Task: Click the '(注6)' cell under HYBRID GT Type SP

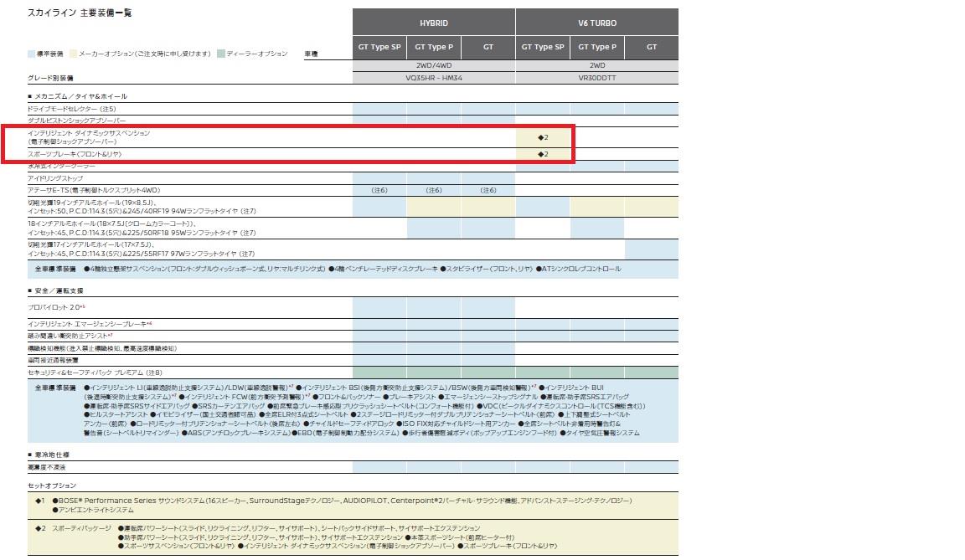Action: coord(379,191)
